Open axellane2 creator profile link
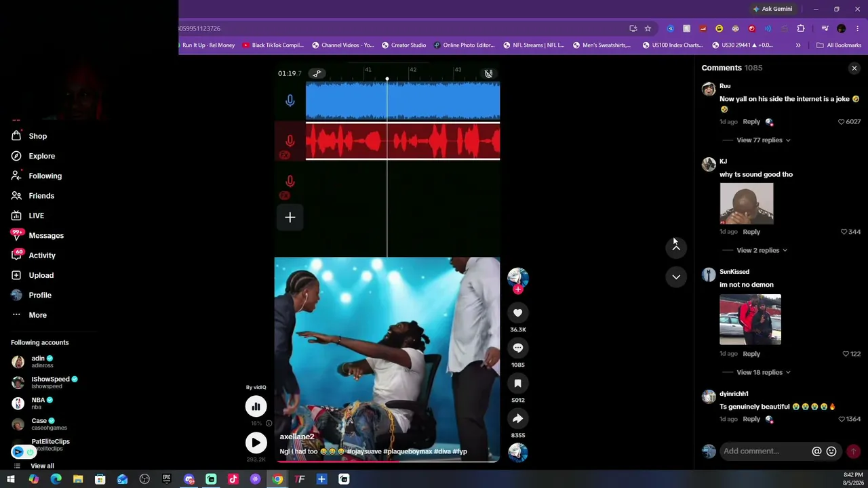The image size is (868, 488). pyautogui.click(x=297, y=437)
